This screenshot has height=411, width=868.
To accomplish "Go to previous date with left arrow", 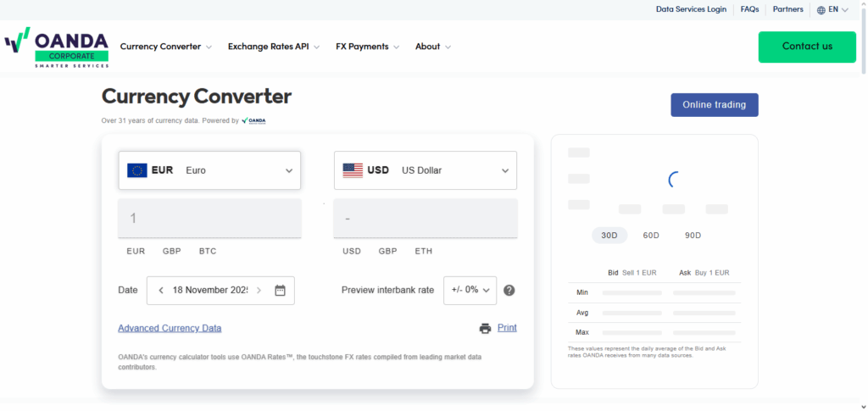I will point(160,290).
